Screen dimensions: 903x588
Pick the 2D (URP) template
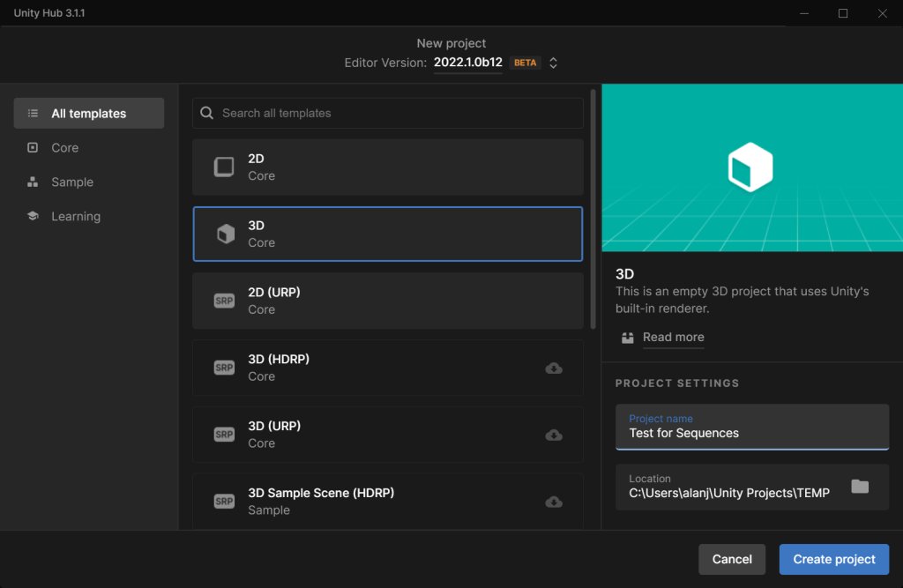(x=388, y=301)
